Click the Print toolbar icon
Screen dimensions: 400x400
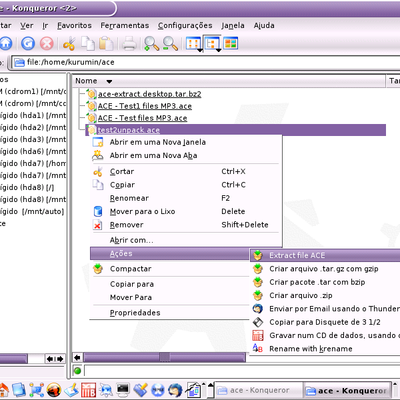click(x=129, y=44)
